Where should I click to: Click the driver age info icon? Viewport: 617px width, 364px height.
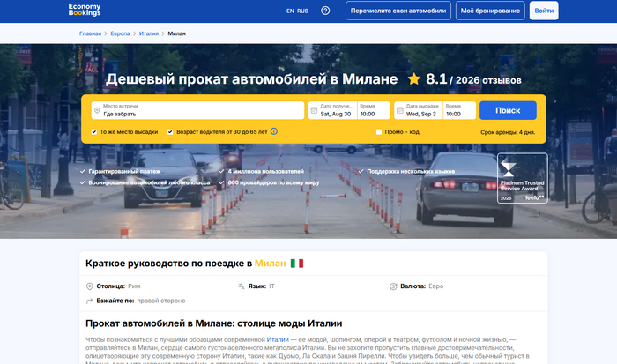click(x=274, y=131)
